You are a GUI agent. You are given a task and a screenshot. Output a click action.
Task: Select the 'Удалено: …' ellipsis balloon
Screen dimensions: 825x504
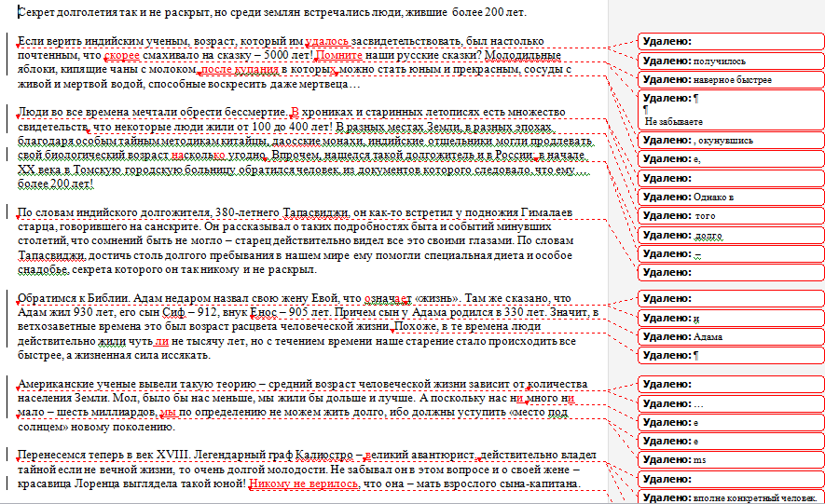731,403
